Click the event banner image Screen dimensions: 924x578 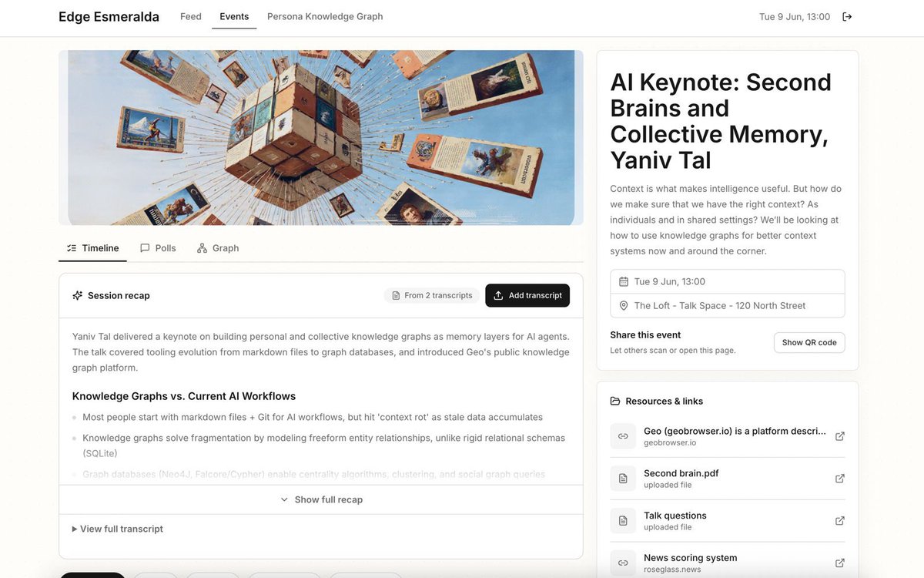[x=321, y=138]
